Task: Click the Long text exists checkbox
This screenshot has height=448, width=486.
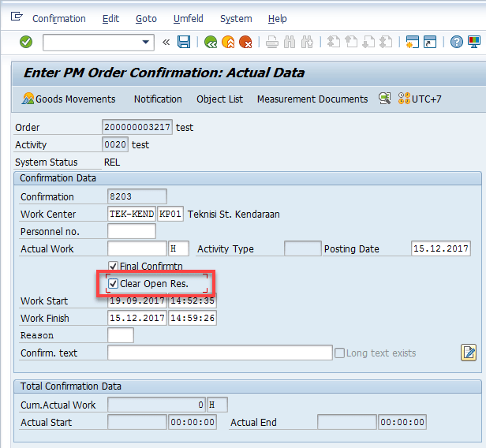Action: 340,353
